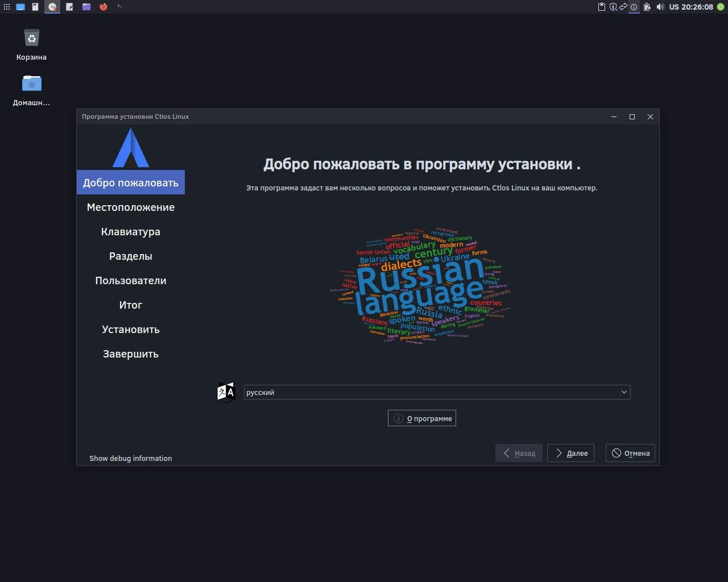Click the 20:26:08 clock in panel

[697, 7]
